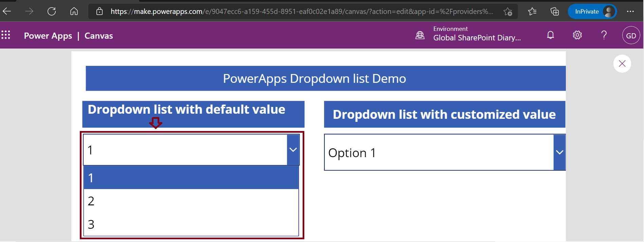Click Dropdown list with default value label
Image resolution: width=644 pixels, height=242 pixels.
tap(186, 109)
